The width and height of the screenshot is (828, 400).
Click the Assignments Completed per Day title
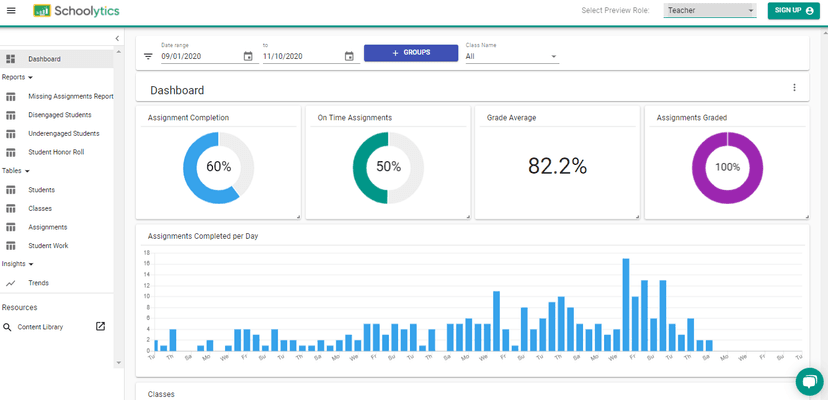(x=203, y=236)
